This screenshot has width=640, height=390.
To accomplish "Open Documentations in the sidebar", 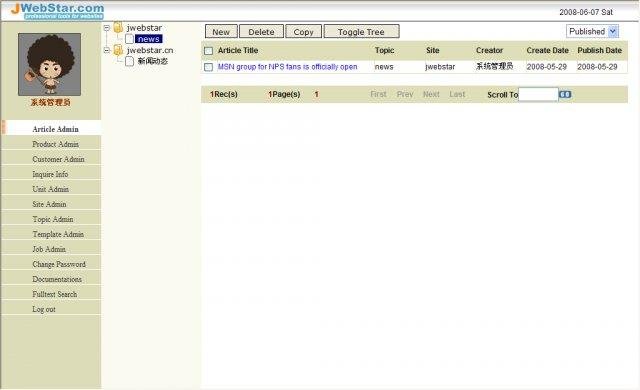I will point(57,279).
